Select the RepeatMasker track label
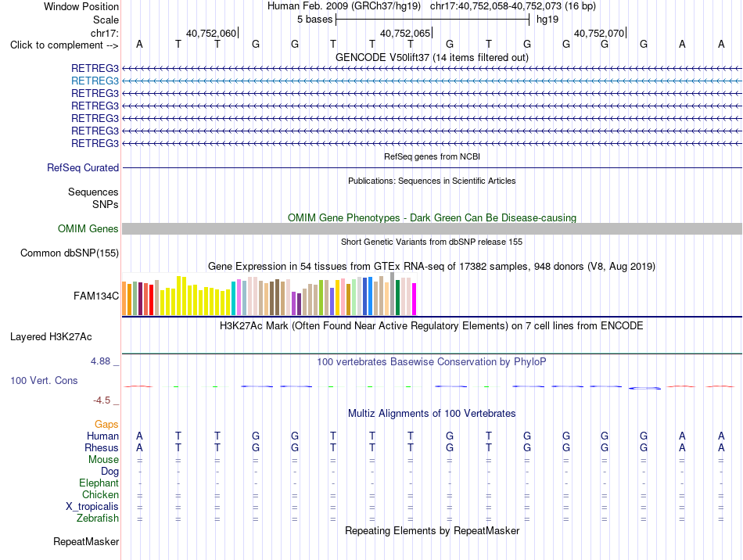The height and width of the screenshot is (560, 743). 86,541
